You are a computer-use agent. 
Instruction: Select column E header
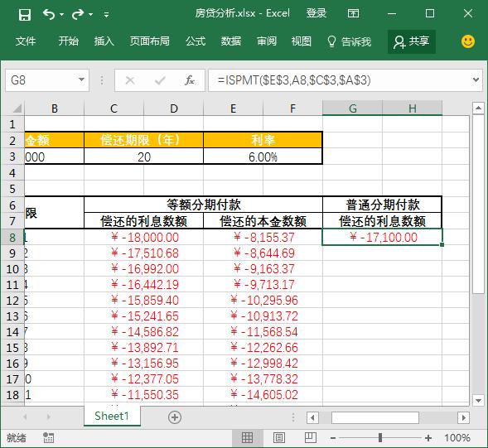[x=233, y=108]
